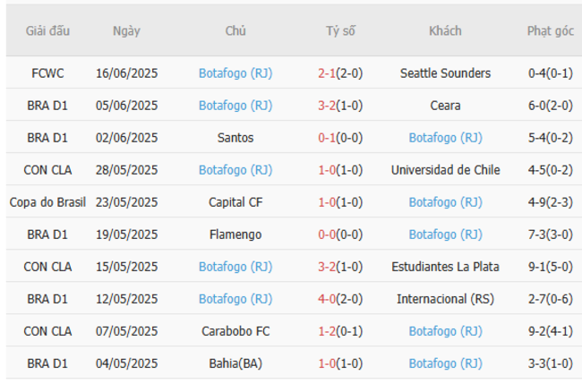
Task: Click the 1-2 score in Carabobo FC row
Action: (x=329, y=331)
